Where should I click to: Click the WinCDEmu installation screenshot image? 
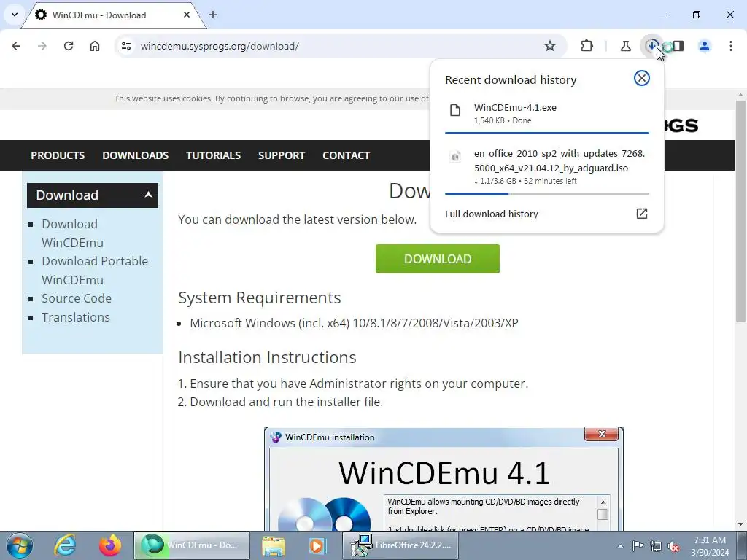[x=444, y=478]
